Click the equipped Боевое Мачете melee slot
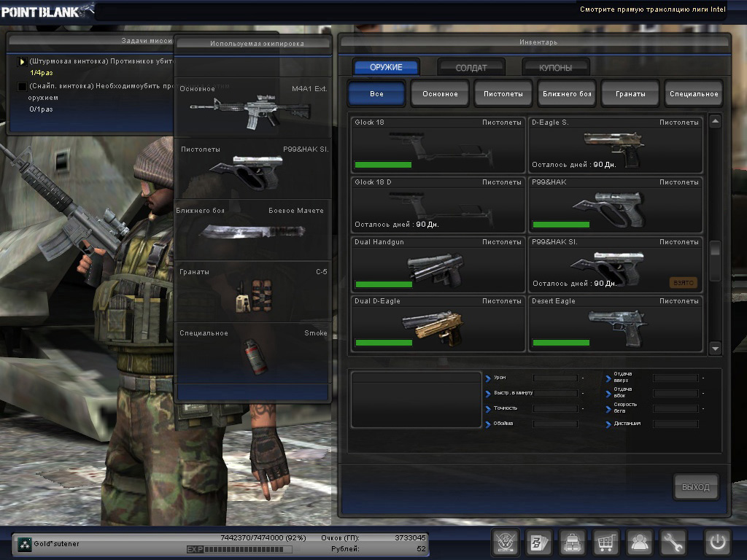Image resolution: width=747 pixels, height=560 pixels. coord(253,230)
